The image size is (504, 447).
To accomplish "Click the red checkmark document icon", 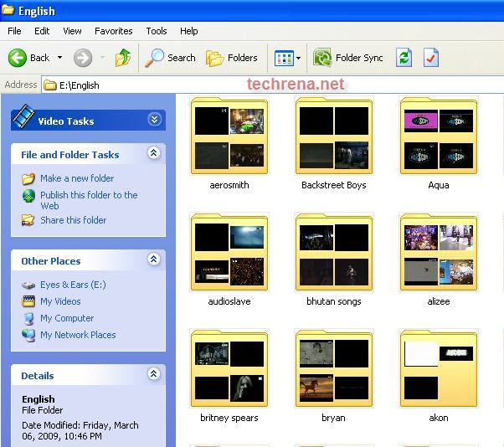I will 431,58.
